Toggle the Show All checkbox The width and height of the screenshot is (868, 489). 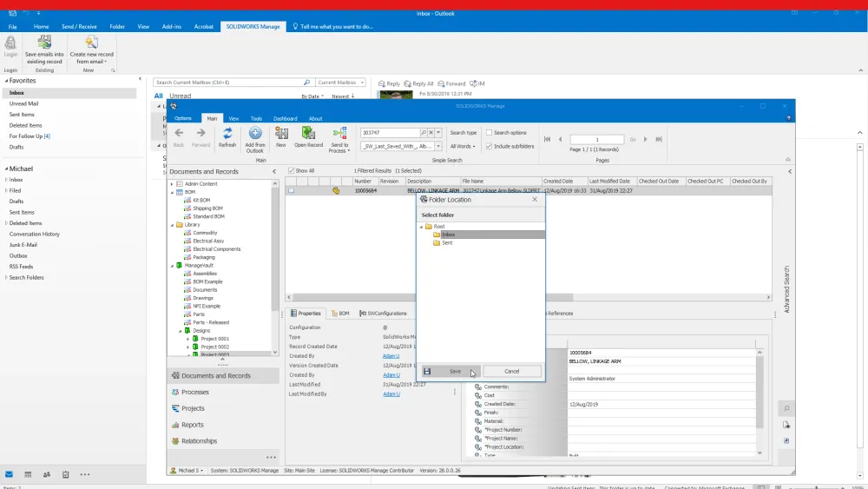coord(291,170)
